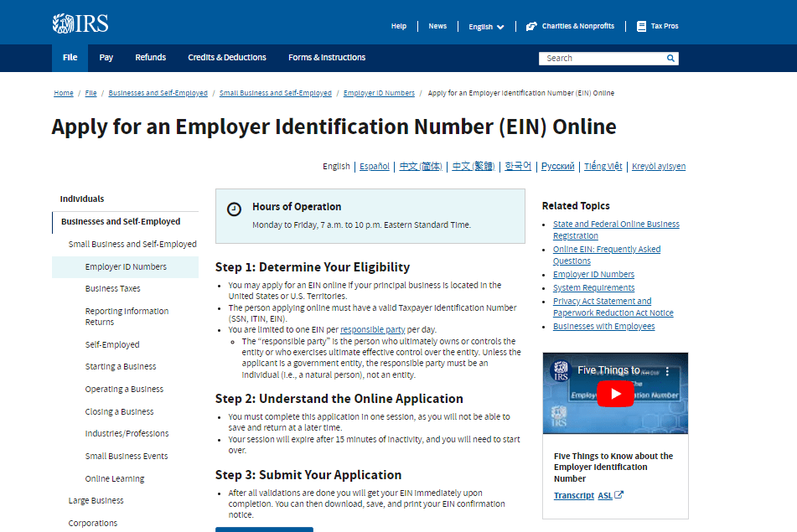Screen dimensions: 797x532
Task: Select Businesses and Self-Employed sidebar item
Action: [121, 221]
